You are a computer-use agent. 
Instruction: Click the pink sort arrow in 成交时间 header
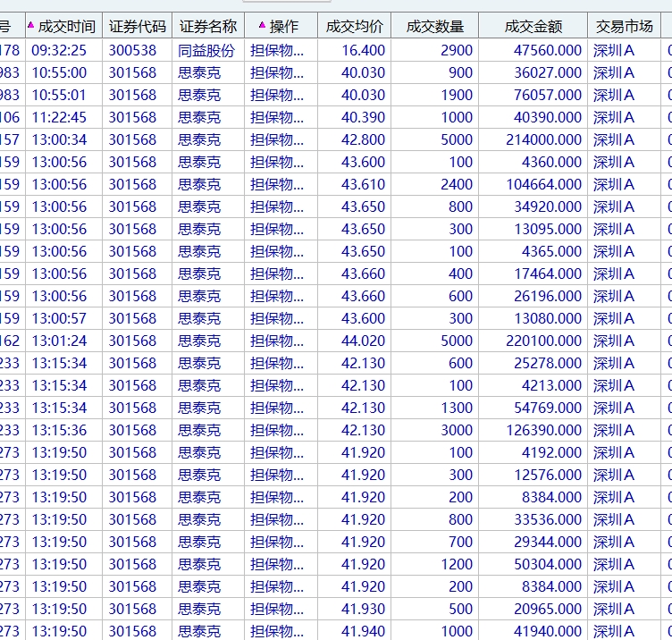pos(30,25)
